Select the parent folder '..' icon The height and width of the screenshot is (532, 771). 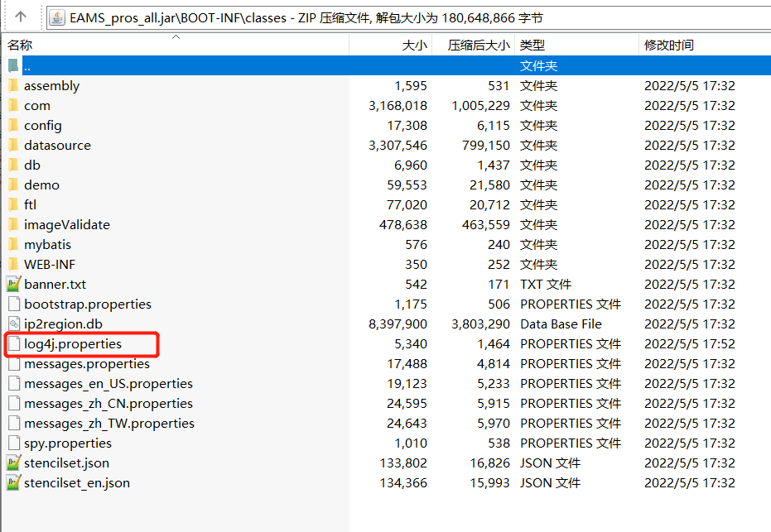[13, 65]
